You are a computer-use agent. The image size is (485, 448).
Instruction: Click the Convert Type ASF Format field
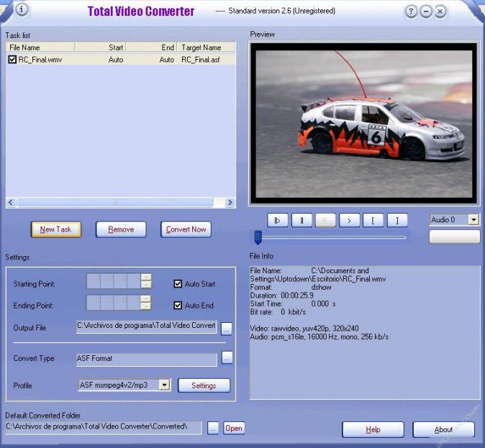(147, 360)
